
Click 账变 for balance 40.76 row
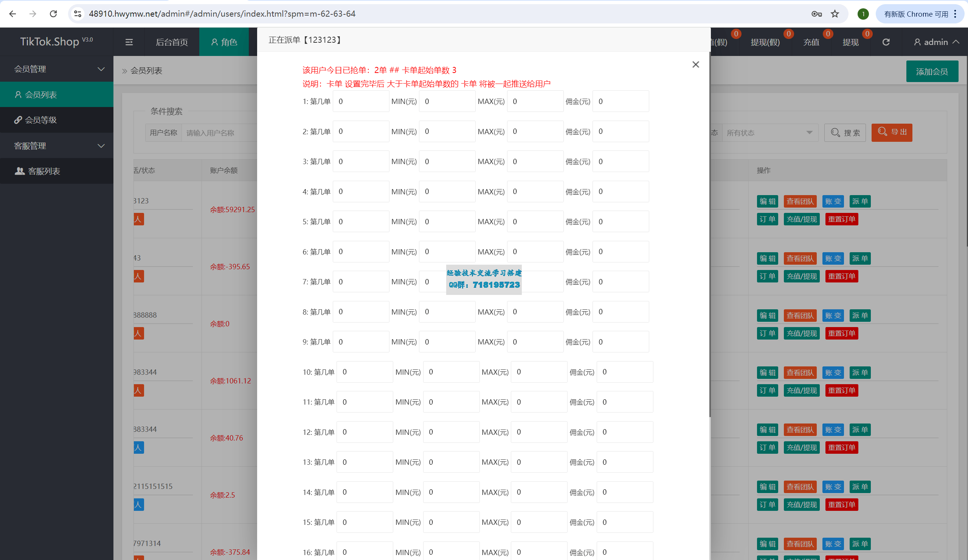click(x=833, y=430)
